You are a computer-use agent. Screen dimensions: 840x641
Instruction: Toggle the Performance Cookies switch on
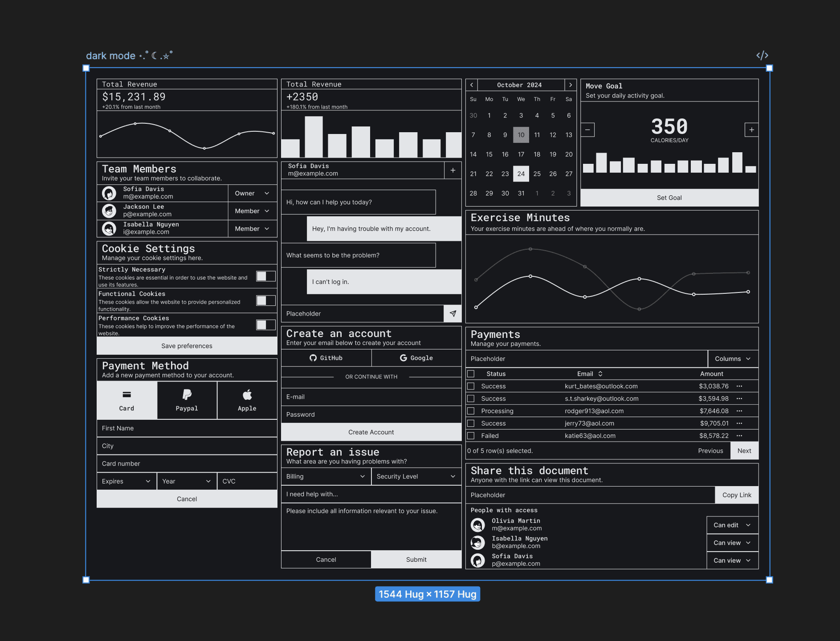[265, 325]
